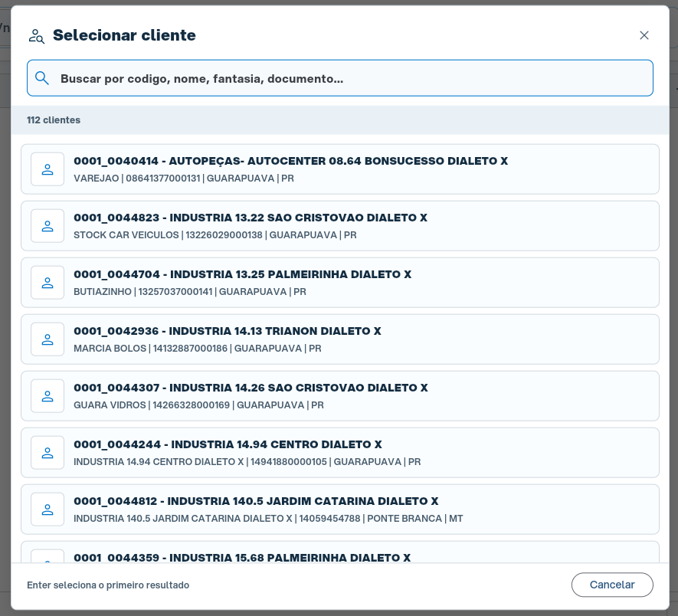Select INDUSTRIA 13.22 SAO CRISTOVAO client
Image resolution: width=678 pixels, height=616 pixels.
(x=340, y=226)
